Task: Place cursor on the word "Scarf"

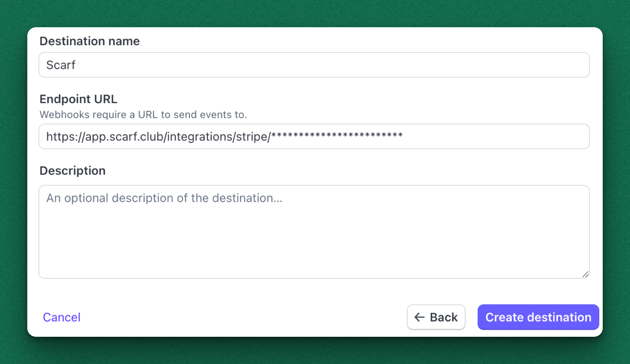Action: pyautogui.click(x=61, y=65)
